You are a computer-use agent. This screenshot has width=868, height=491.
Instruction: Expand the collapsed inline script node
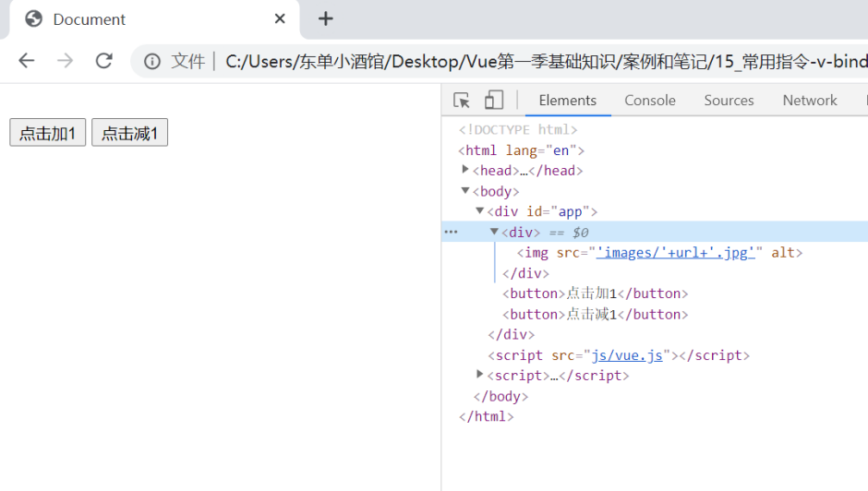pos(480,374)
